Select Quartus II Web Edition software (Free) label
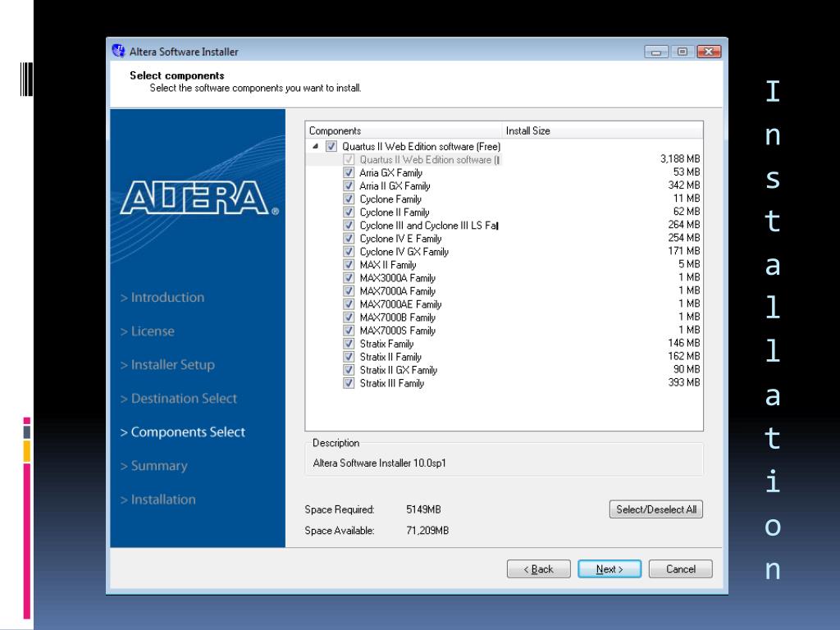This screenshot has height=630, width=840. pos(421,146)
